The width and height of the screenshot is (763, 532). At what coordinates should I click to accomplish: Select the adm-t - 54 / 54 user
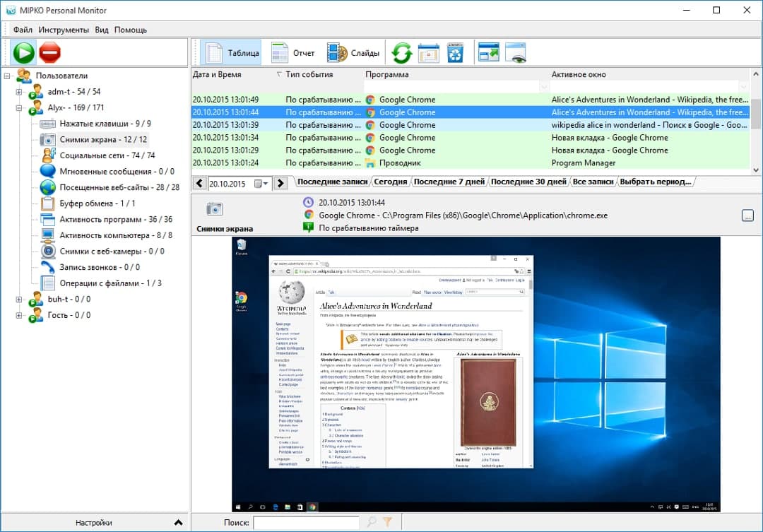point(74,92)
